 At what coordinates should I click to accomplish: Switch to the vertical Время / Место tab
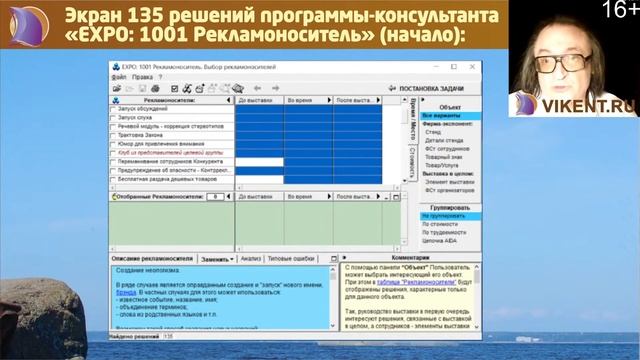click(x=412, y=120)
